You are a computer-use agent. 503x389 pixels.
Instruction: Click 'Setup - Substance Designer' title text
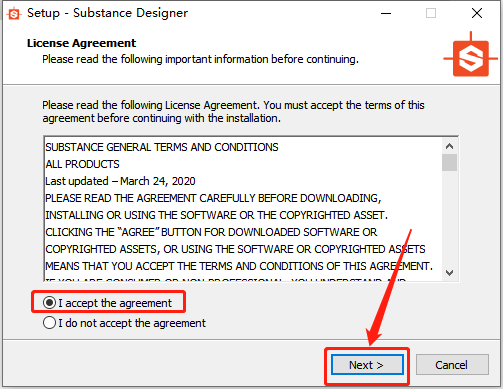107,13
